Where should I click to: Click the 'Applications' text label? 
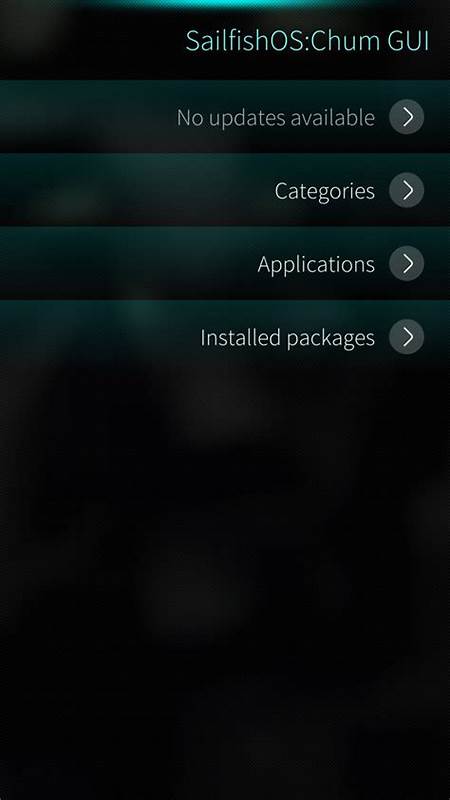coord(316,265)
